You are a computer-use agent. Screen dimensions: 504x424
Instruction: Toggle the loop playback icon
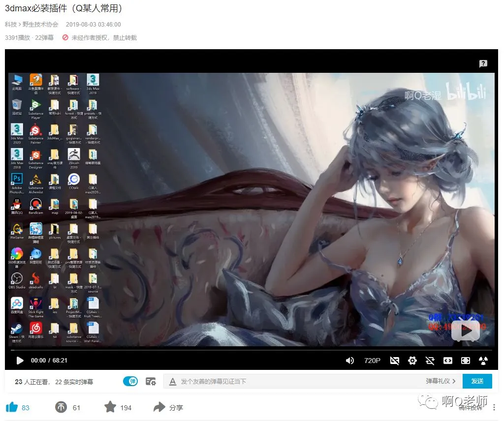tap(430, 361)
